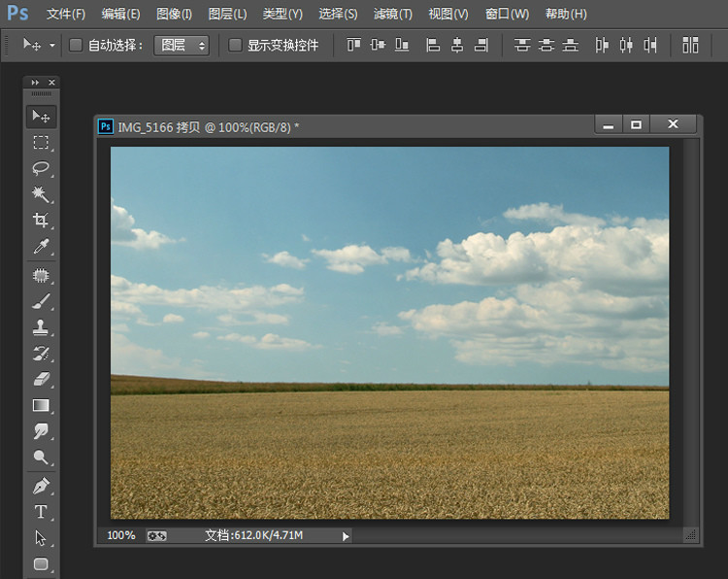Viewport: 728px width, 579px height.
Task: Open the status bar document info arrow
Action: click(x=346, y=535)
